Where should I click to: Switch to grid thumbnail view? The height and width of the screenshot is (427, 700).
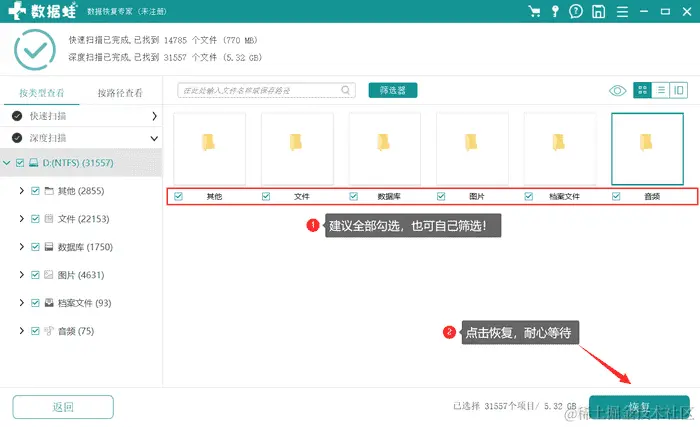pos(642,90)
